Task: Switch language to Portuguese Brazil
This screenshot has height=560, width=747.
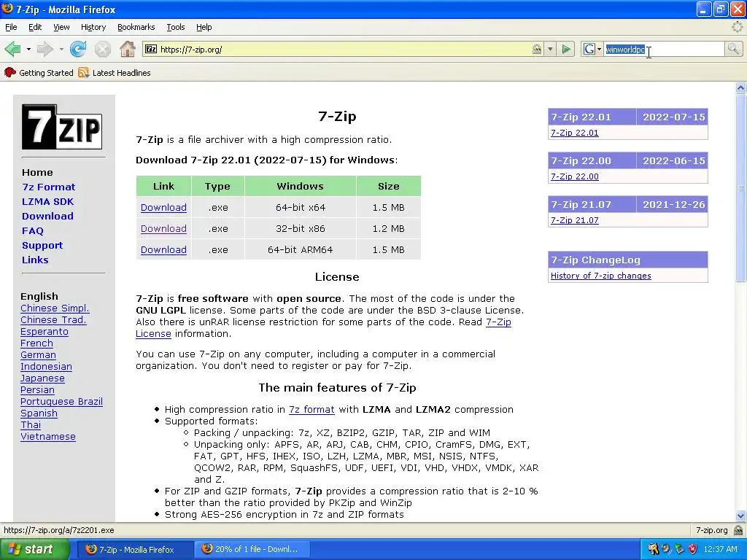Action: (61, 402)
